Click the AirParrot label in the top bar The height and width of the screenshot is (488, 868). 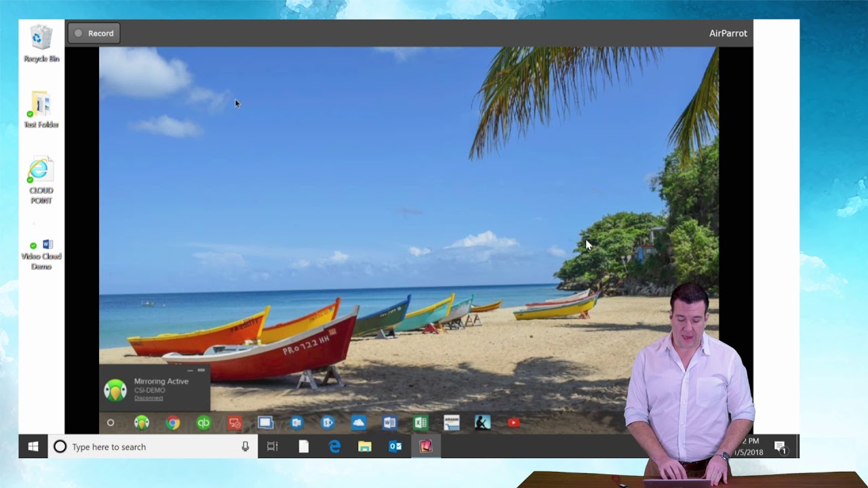point(728,33)
